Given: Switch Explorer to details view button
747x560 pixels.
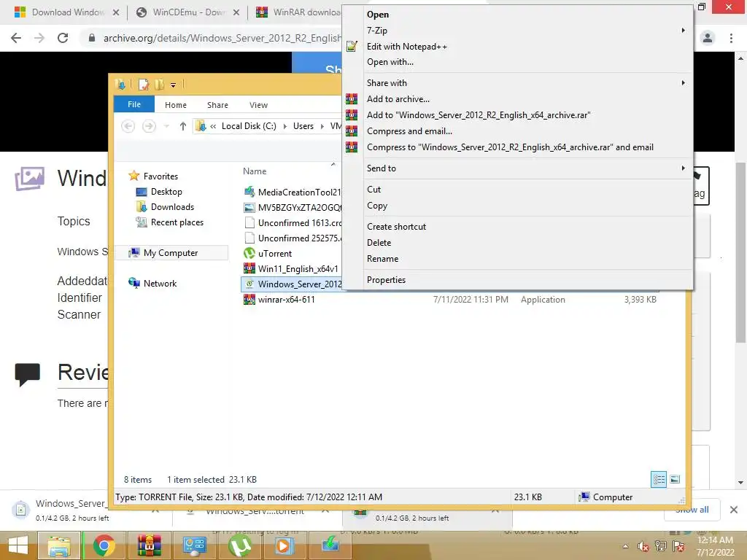Looking at the screenshot, I should click(x=659, y=480).
